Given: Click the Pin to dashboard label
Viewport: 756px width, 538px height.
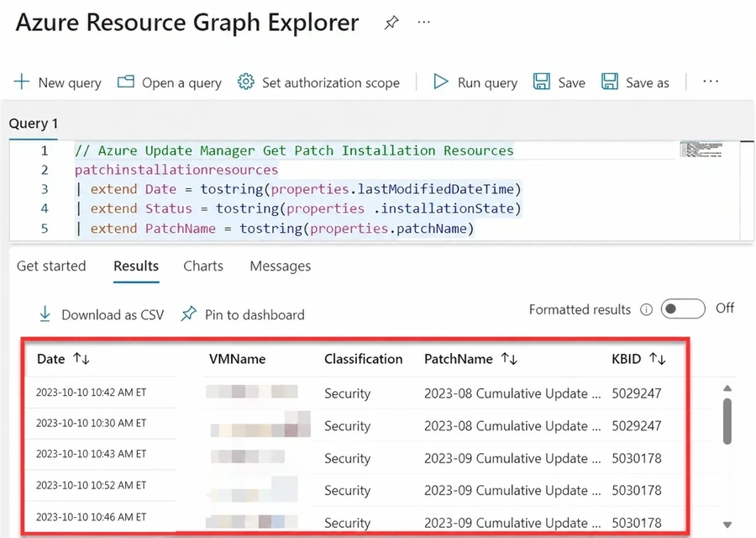Looking at the screenshot, I should tap(255, 315).
